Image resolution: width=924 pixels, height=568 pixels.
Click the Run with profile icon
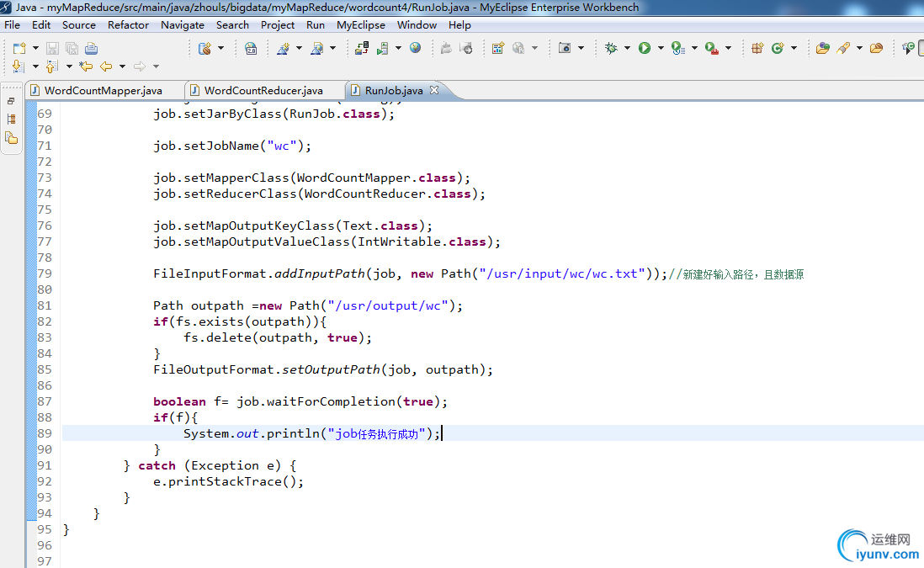click(678, 48)
